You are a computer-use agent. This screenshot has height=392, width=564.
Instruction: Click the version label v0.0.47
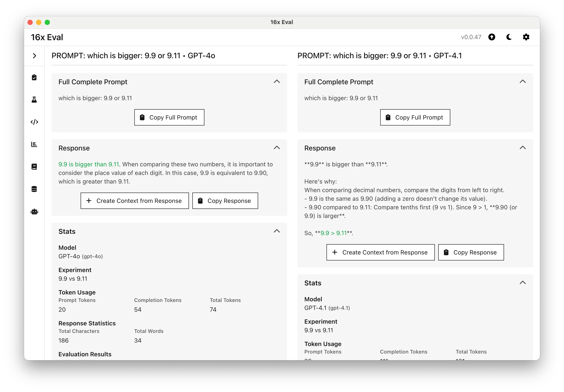[x=471, y=37]
